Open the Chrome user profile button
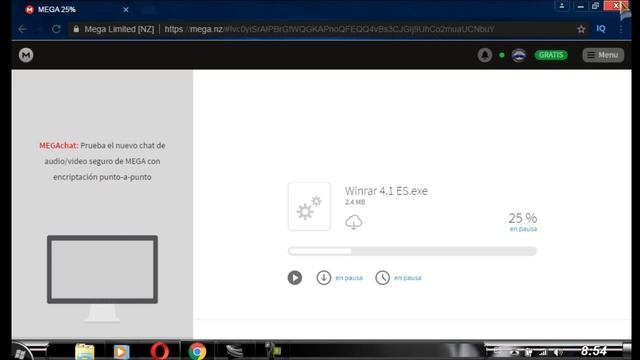The image size is (640, 360). 562,6
